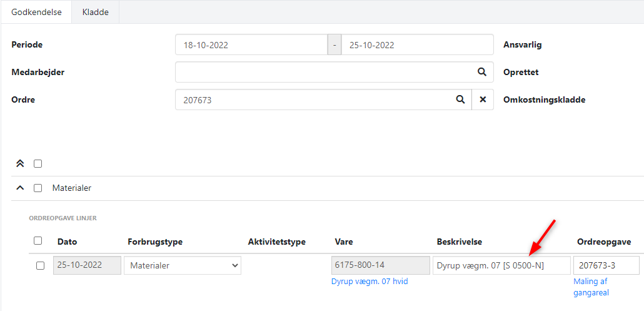Click the search icon in Ordre field
Image resolution: width=644 pixels, height=311 pixels.
click(460, 99)
